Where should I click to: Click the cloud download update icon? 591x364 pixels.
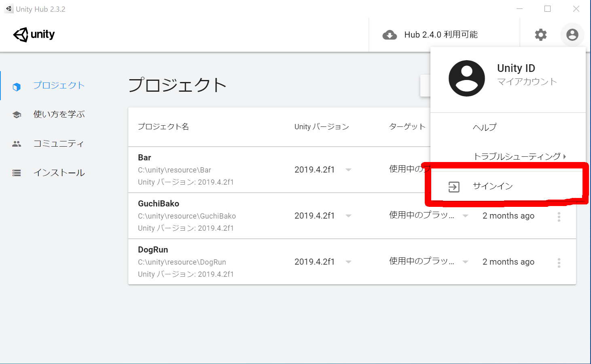tap(390, 35)
